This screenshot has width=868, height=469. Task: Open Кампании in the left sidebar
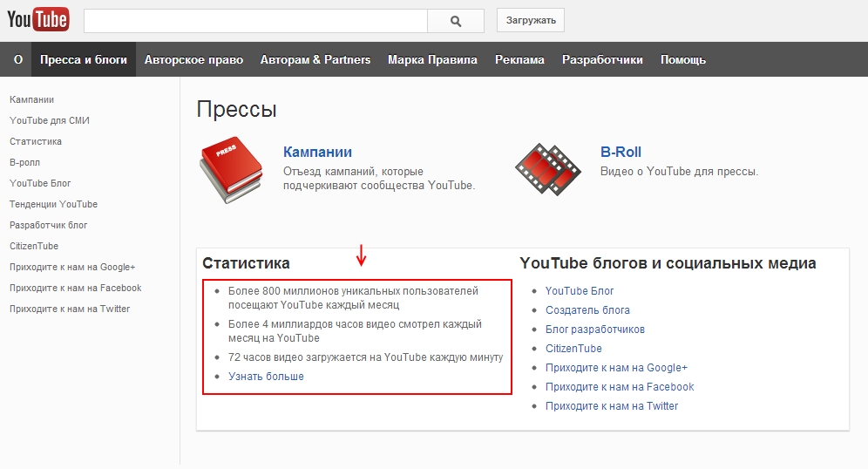coord(31,99)
